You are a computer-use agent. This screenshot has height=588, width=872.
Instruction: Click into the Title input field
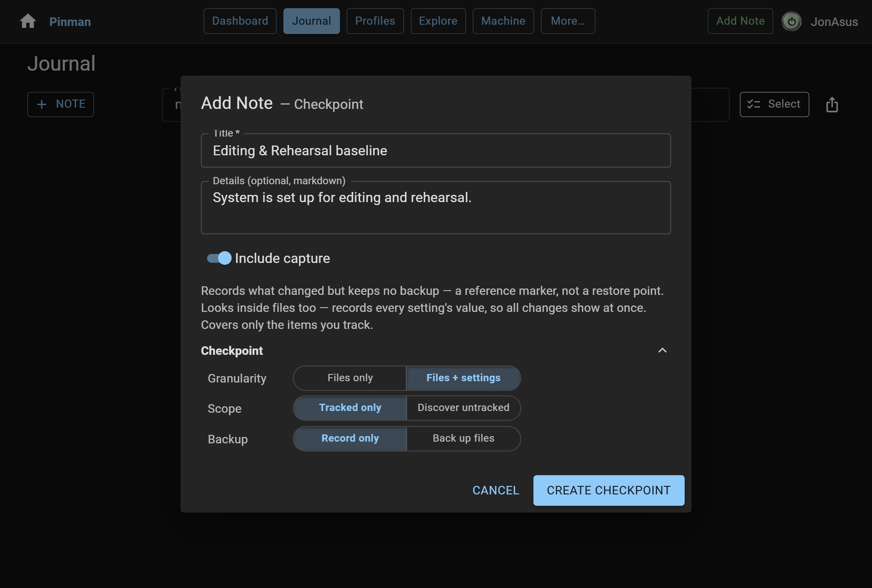pyautogui.click(x=436, y=151)
